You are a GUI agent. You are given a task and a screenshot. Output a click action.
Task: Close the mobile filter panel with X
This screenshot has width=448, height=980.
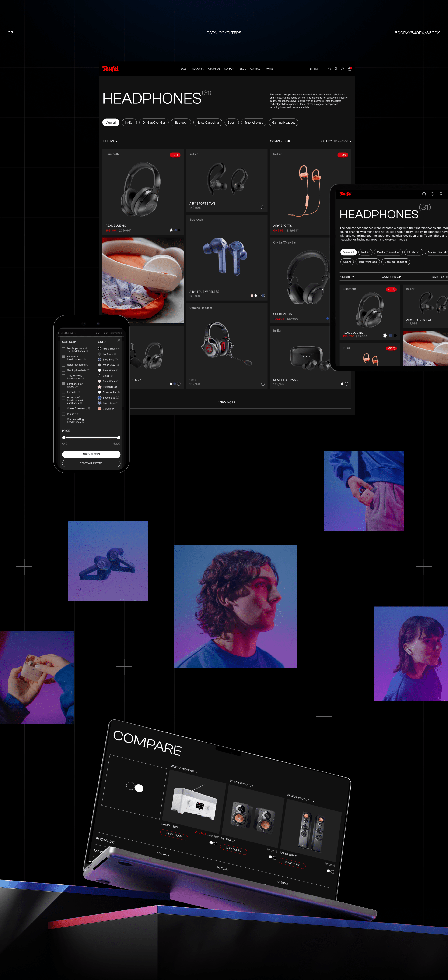[x=119, y=340]
